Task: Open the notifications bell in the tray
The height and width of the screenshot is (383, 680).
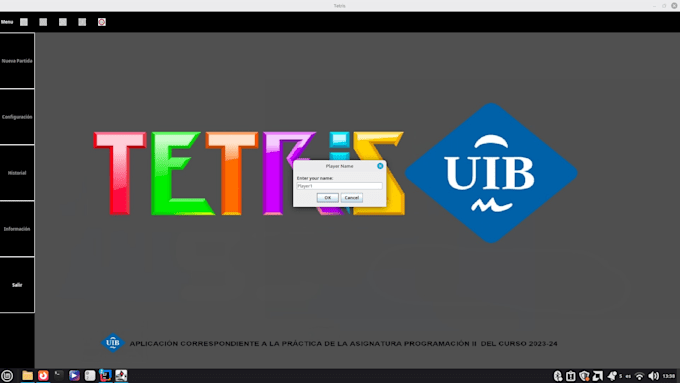Action: click(612, 376)
